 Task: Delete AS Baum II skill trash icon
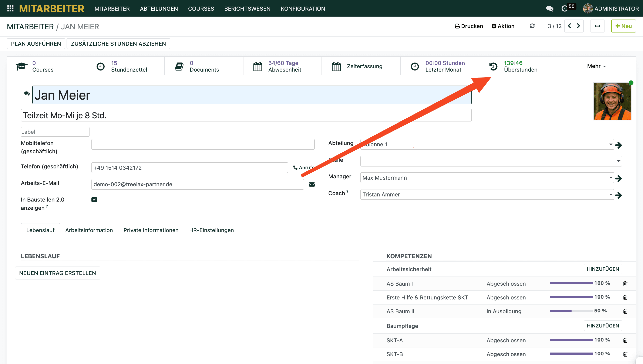coord(625,311)
